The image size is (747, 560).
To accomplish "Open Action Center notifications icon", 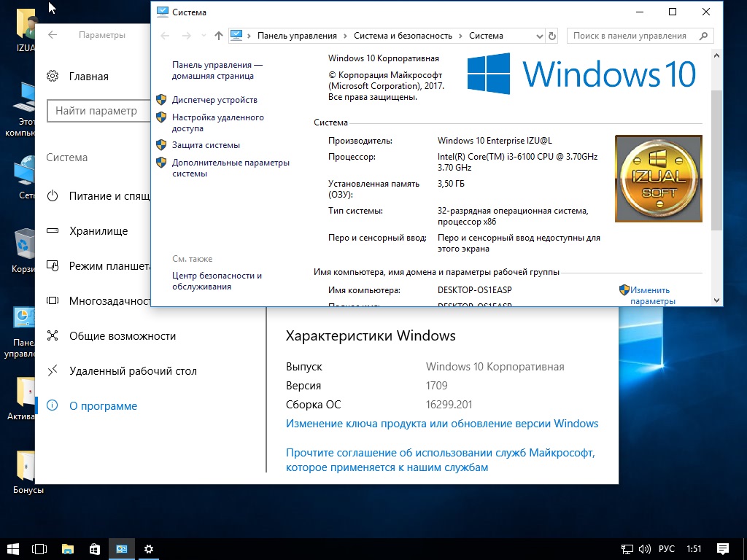I will coord(723,549).
